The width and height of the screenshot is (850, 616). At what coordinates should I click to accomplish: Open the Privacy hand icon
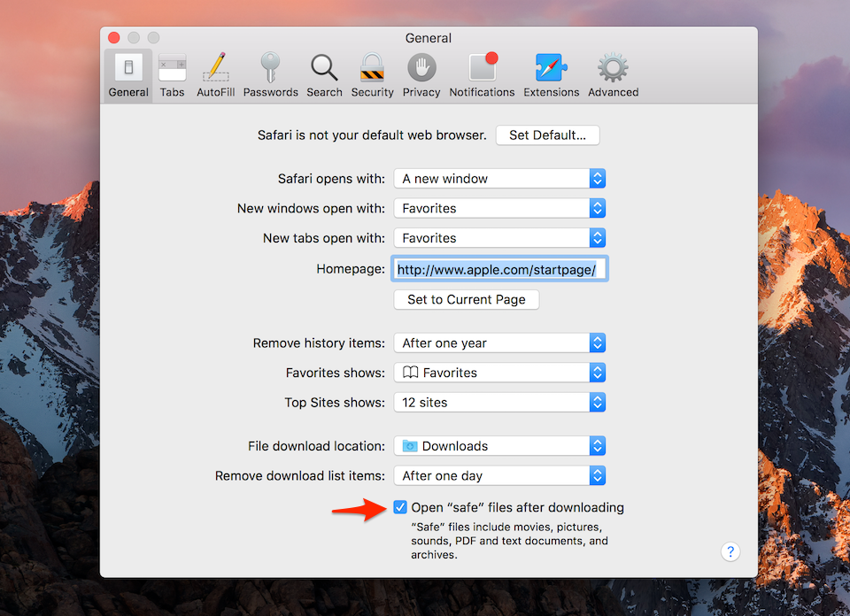pos(421,68)
